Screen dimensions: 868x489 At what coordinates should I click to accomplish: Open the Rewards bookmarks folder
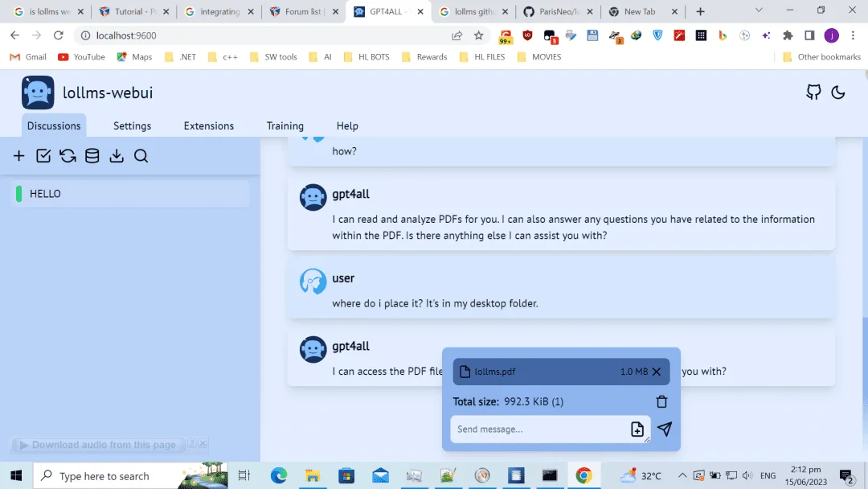[x=424, y=57]
